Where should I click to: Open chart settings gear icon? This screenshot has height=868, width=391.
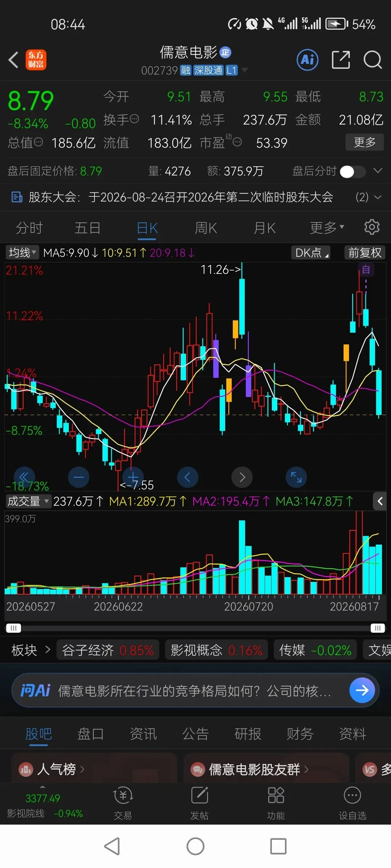[372, 227]
